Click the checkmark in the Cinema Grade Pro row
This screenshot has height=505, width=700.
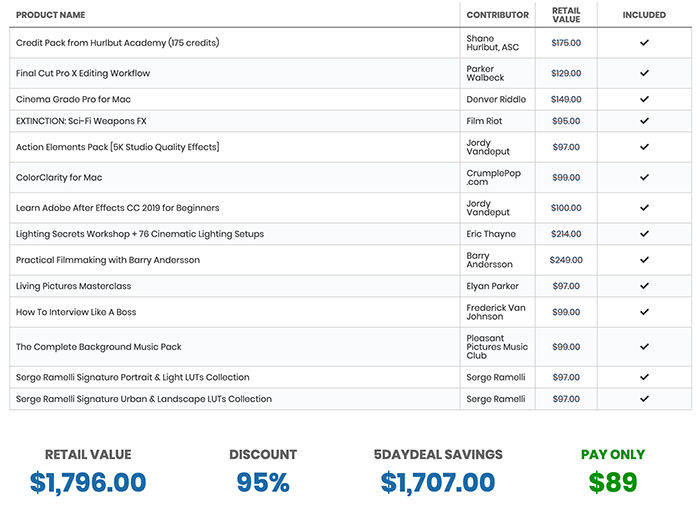coord(644,99)
